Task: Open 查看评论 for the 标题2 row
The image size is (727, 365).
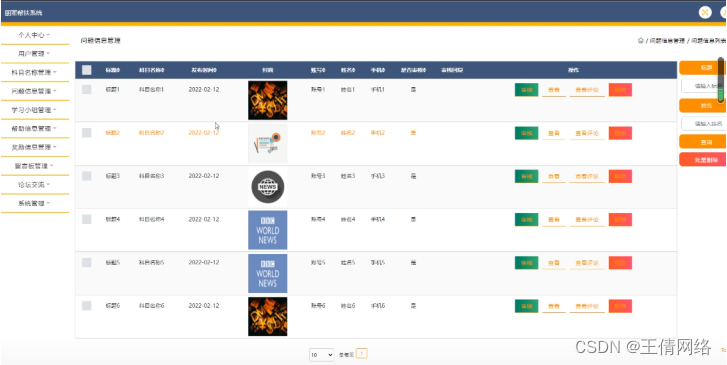Action: (x=587, y=133)
